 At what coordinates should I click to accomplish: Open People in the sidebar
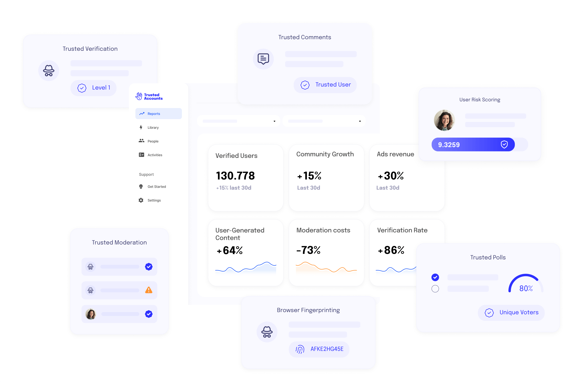[153, 141]
